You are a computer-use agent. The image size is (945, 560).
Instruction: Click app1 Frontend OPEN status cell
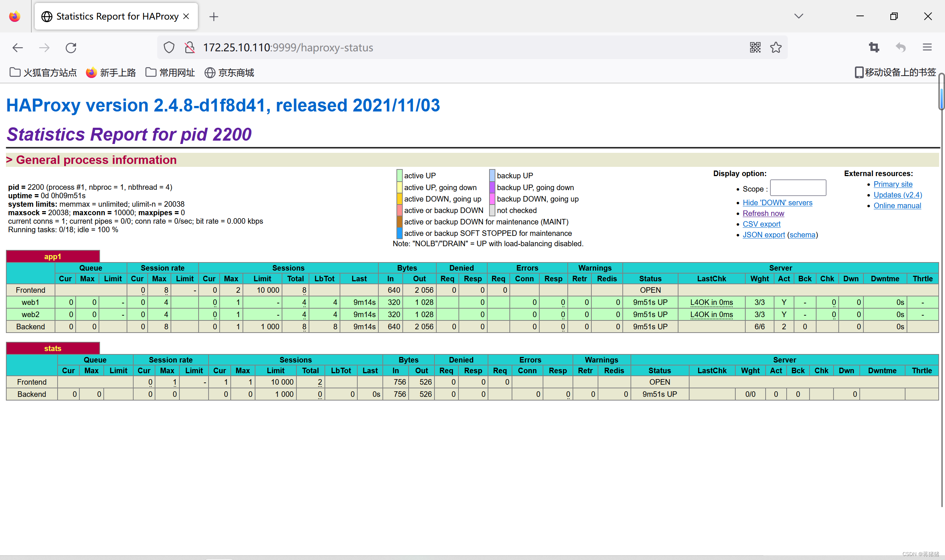click(650, 290)
